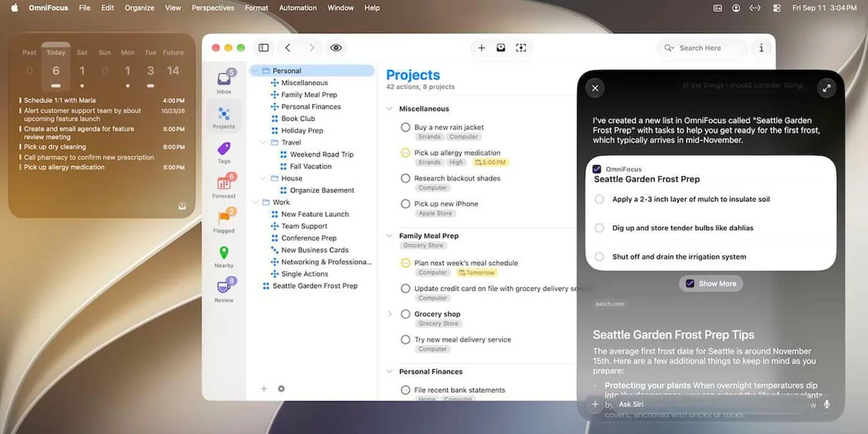Check off 'Research blackout shades'
The image size is (868, 434).
(x=406, y=178)
